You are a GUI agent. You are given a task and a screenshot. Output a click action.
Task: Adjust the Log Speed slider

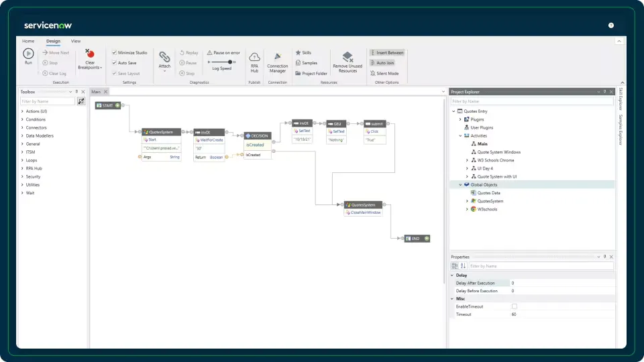click(x=229, y=62)
